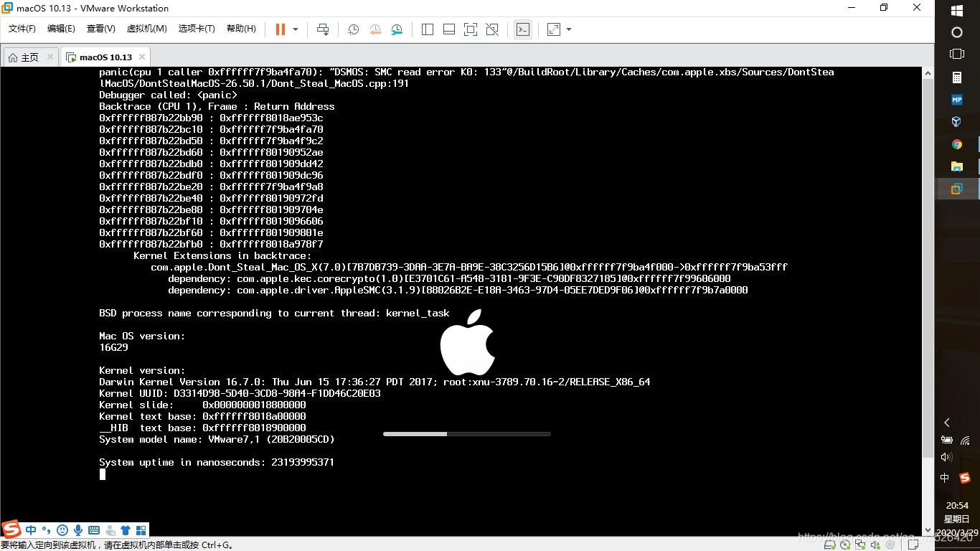Send Ctrl+Alt+Del to the virtual machine
The height and width of the screenshot is (551, 980).
(x=323, y=29)
